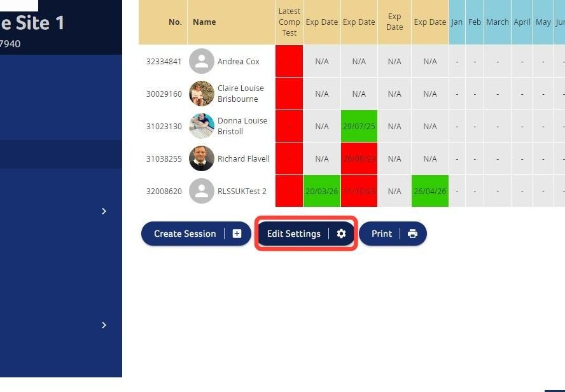Click the March month column header
Image resolution: width=565 pixels, height=392 pixels.
[x=498, y=22]
